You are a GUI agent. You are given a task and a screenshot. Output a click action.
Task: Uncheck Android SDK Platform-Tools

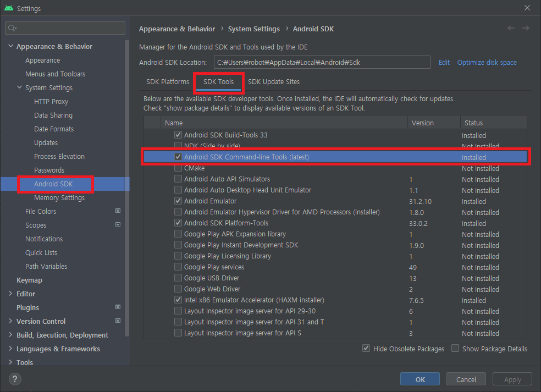pyautogui.click(x=178, y=223)
